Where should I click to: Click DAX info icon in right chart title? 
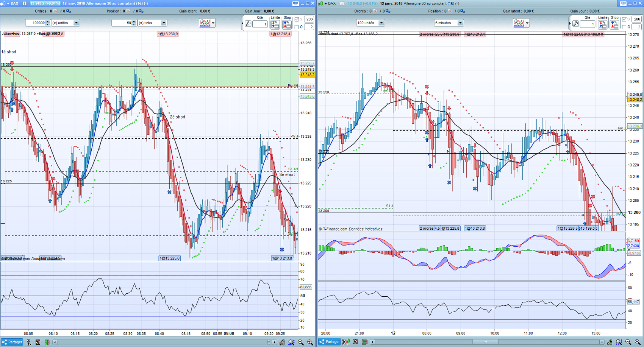click(342, 3)
